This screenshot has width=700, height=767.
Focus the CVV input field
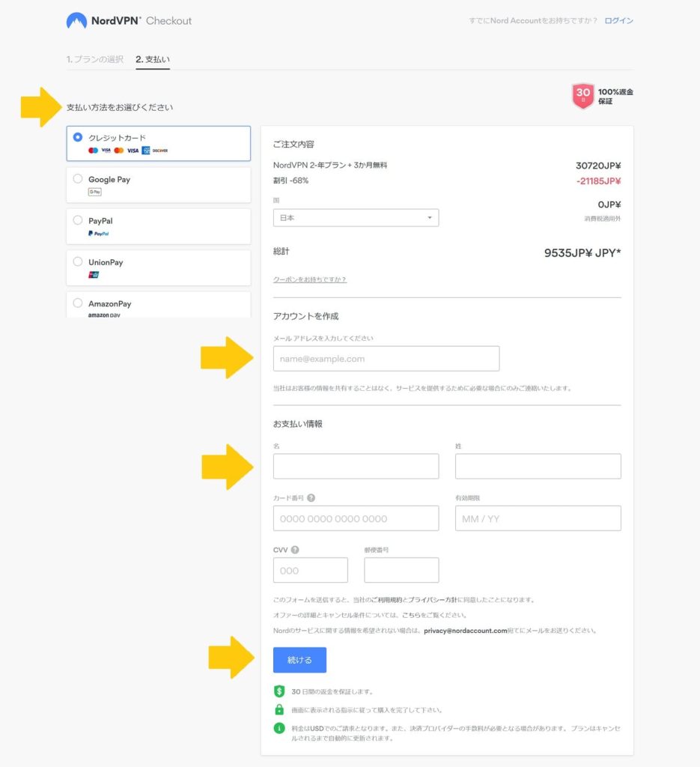(311, 570)
